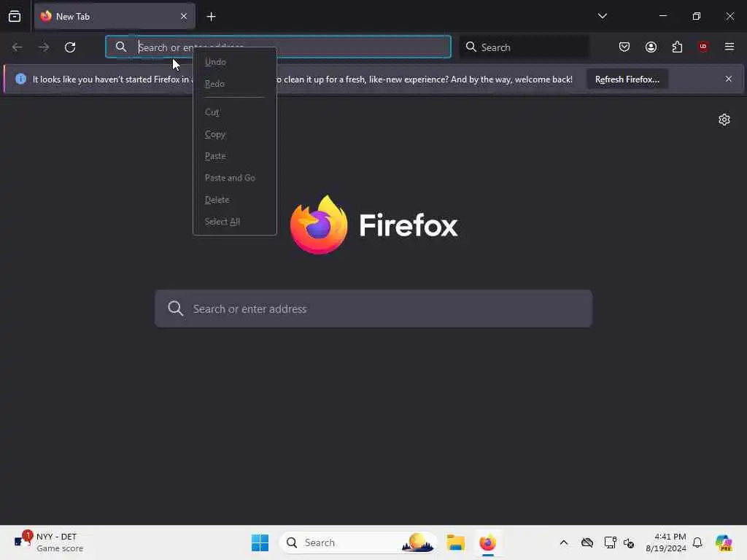Screen dimensions: 747x560
Task: Click the toolbar Search box
Action: click(x=524, y=47)
